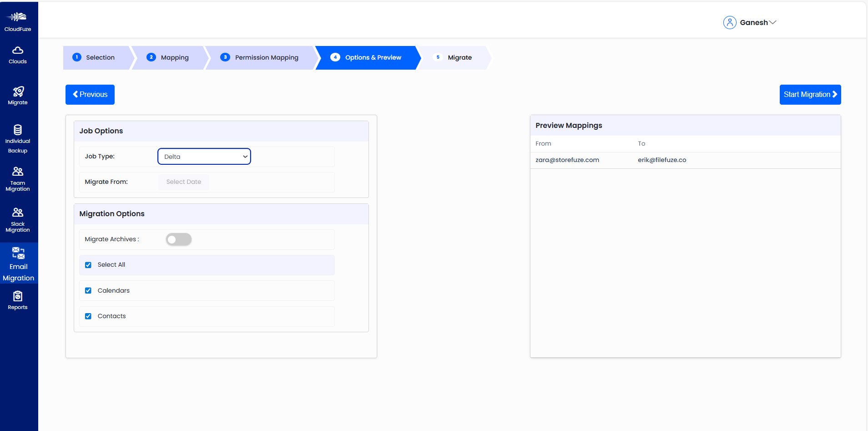
Task: Open the Job Type dropdown
Action: (204, 156)
